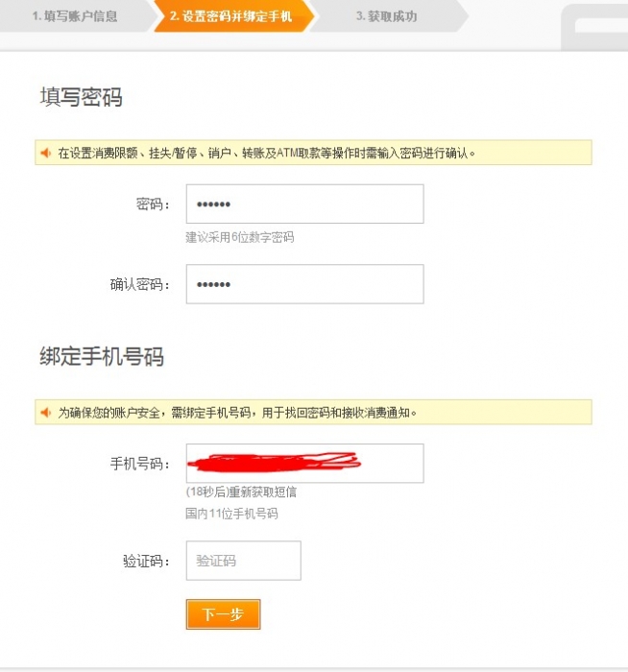
Task: Click the speaker icon in phone binding notice
Action: click(45, 412)
